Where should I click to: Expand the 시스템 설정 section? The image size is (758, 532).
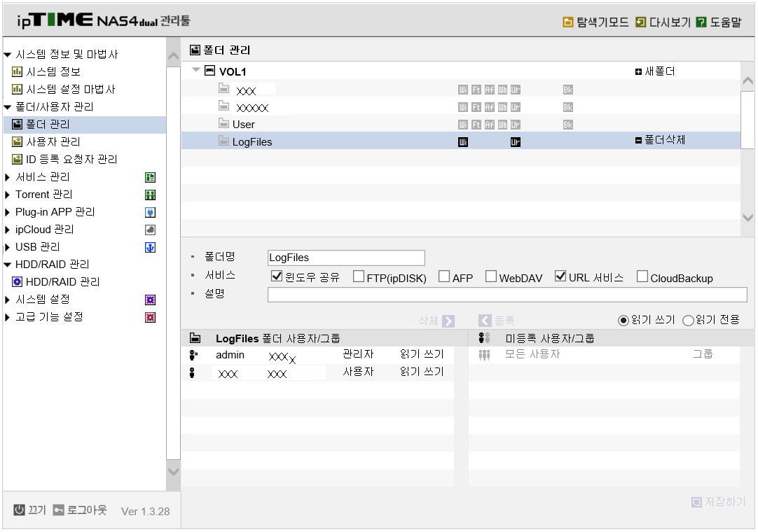tap(7, 300)
